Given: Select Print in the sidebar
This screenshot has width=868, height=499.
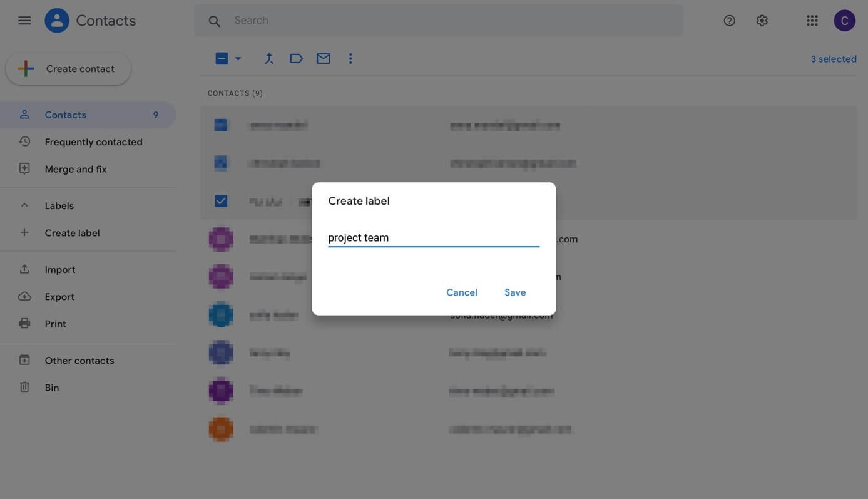Looking at the screenshot, I should point(88,324).
